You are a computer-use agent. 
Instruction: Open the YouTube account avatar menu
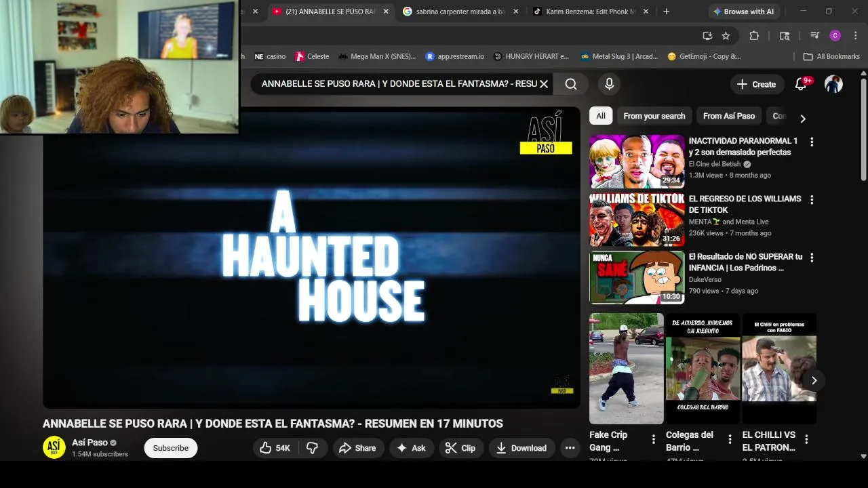pyautogui.click(x=833, y=84)
